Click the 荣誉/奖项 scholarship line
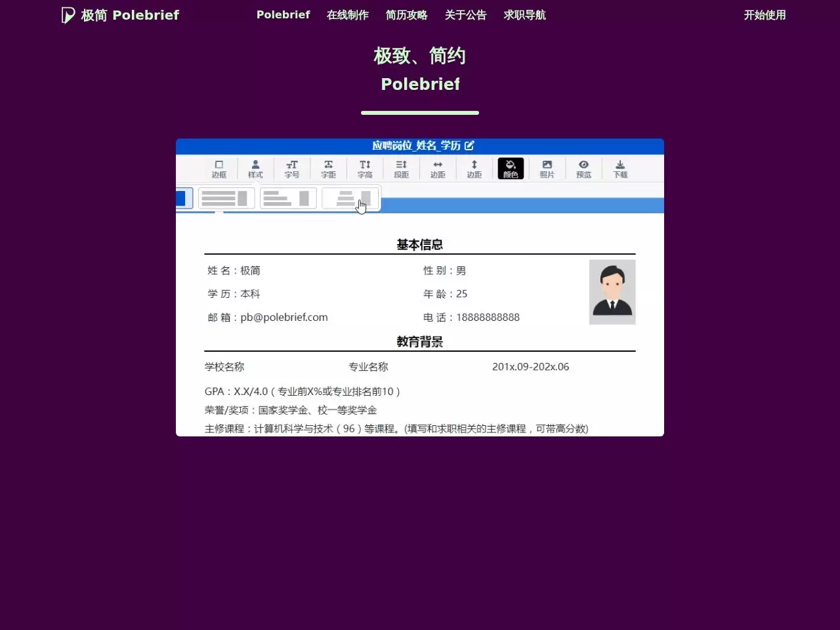Image resolution: width=840 pixels, height=630 pixels. pos(291,410)
